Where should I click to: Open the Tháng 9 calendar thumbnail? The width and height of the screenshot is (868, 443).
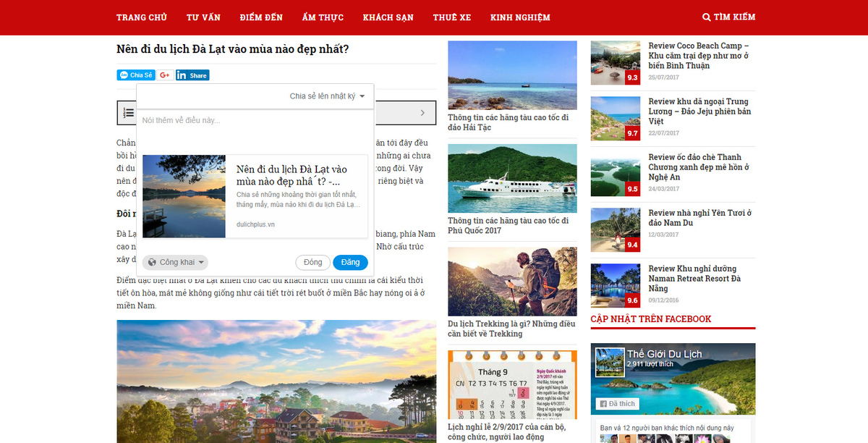[x=512, y=384]
